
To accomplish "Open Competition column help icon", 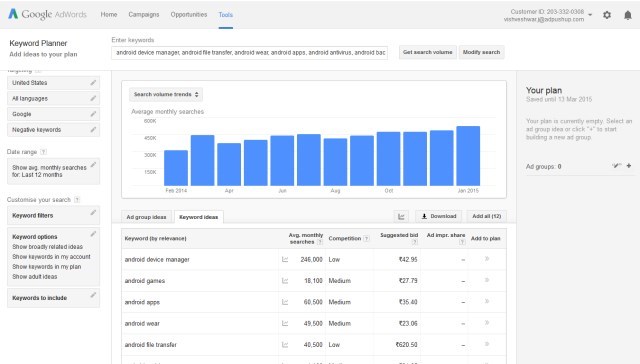I will 366,239.
